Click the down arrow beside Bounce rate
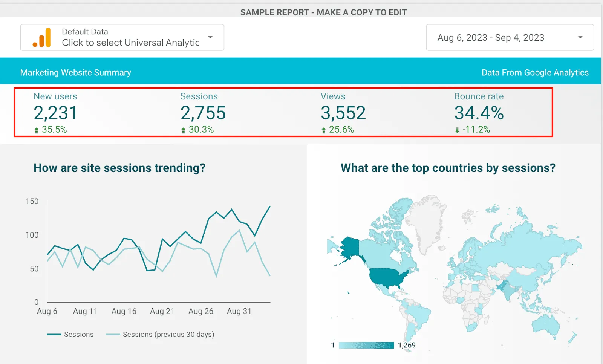 click(457, 129)
